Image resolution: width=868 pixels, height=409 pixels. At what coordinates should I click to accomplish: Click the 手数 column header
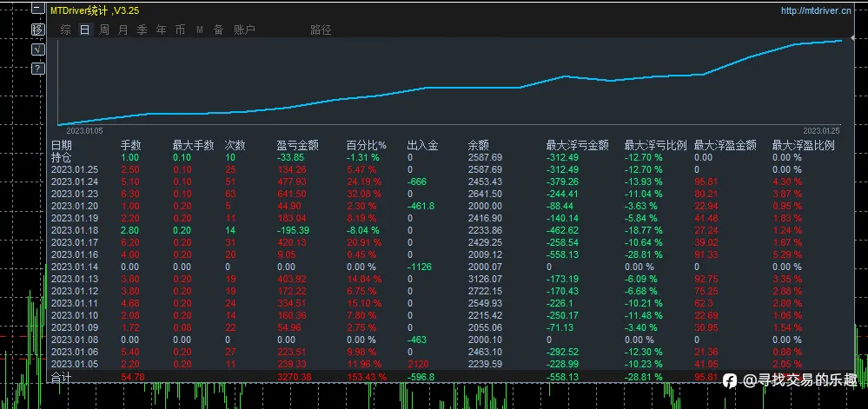click(x=131, y=146)
